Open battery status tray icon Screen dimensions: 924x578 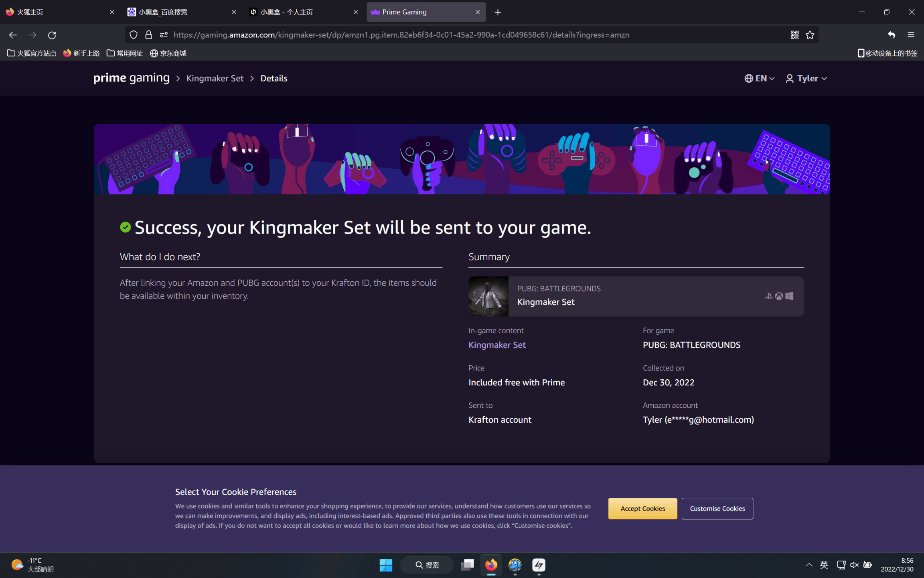click(x=867, y=565)
